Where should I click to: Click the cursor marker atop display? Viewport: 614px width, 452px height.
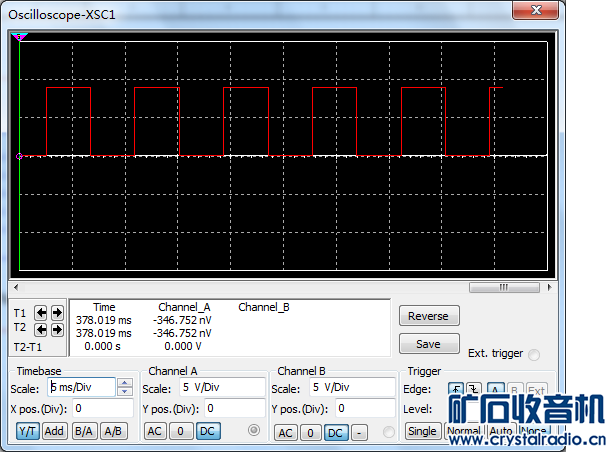(19, 37)
